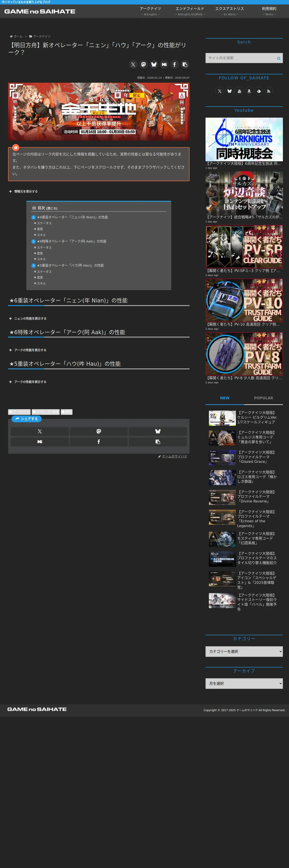289x868 pixels.
Task: Share on Misskey via round icon under title
Action: [164, 64]
